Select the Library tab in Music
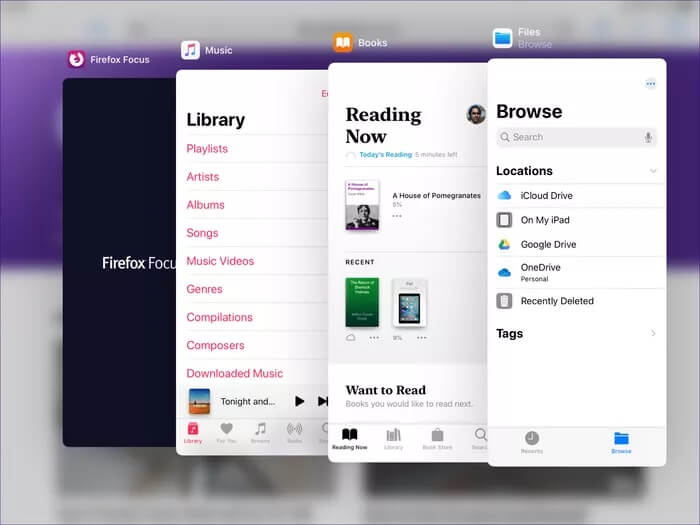The image size is (700, 525). (x=193, y=433)
